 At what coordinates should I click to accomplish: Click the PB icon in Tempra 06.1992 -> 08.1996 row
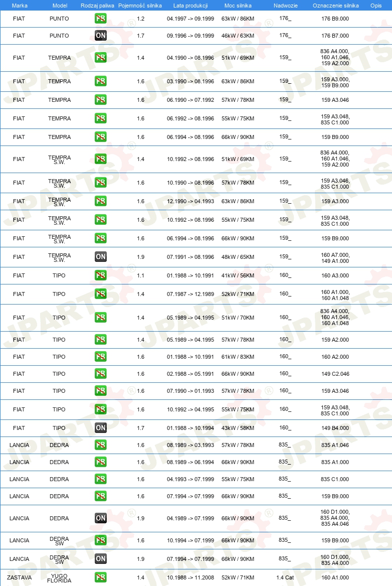tap(100, 118)
